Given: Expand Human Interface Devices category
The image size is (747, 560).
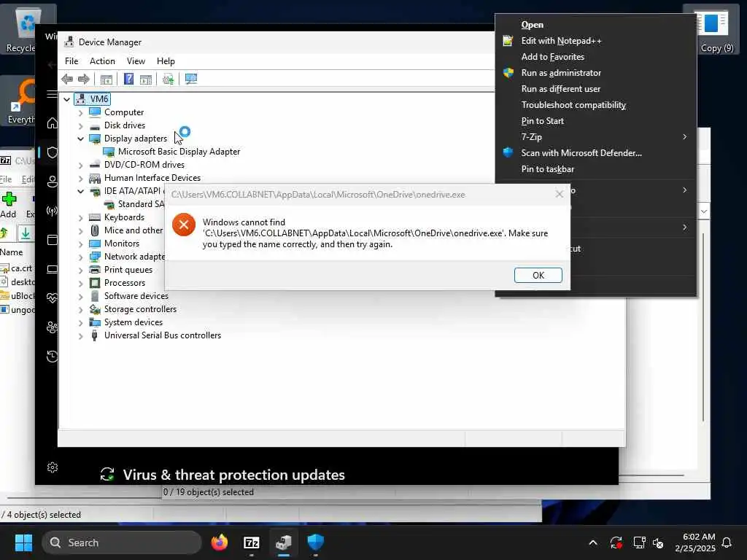Looking at the screenshot, I should [x=80, y=178].
